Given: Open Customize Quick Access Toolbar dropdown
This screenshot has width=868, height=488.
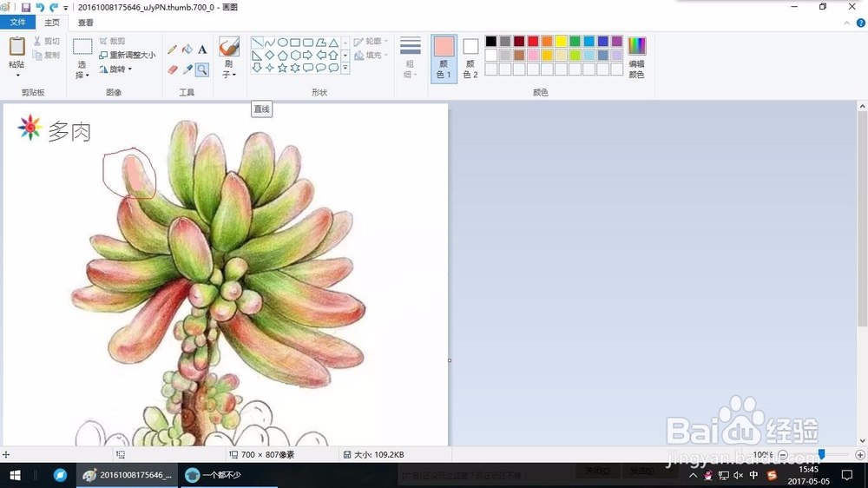Looking at the screenshot, I should 65,8.
